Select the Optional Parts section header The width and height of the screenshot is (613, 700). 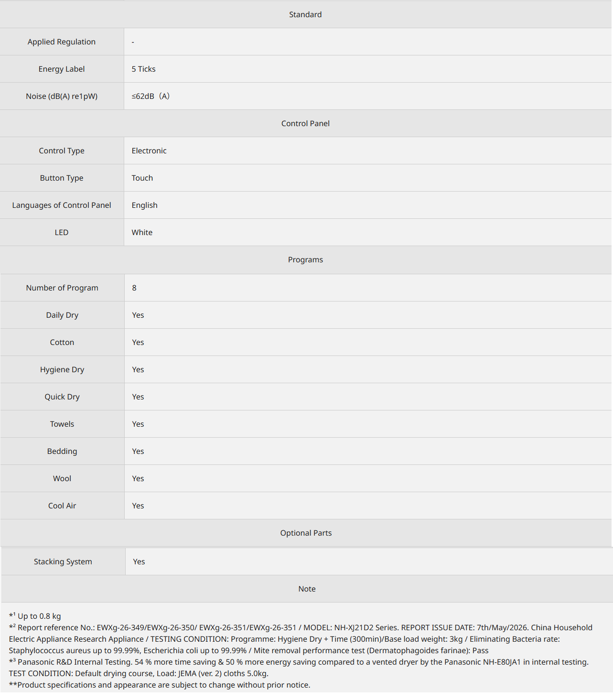click(x=306, y=533)
